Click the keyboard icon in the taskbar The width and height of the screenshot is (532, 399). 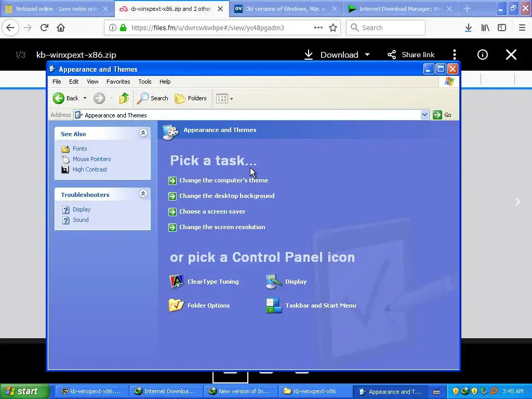click(x=436, y=392)
